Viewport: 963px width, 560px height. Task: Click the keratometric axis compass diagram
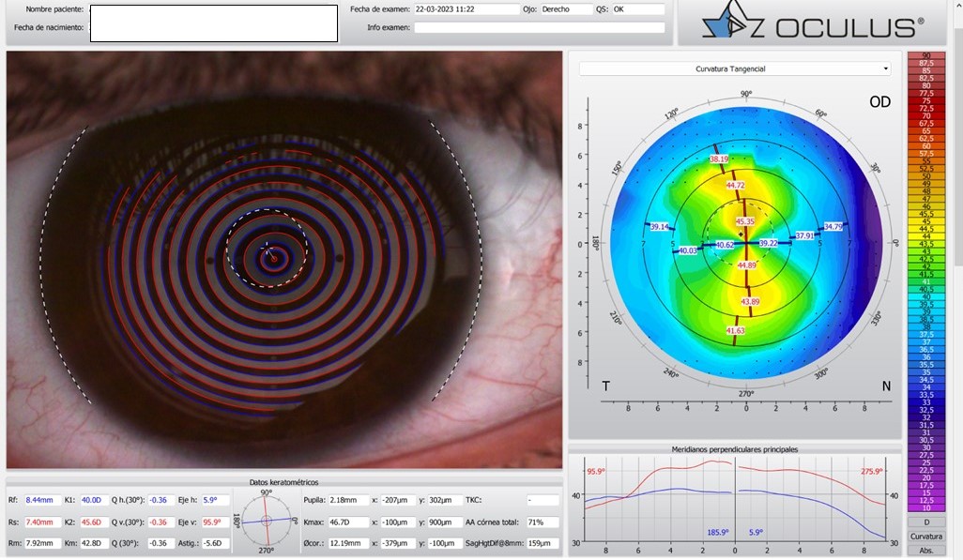267,521
